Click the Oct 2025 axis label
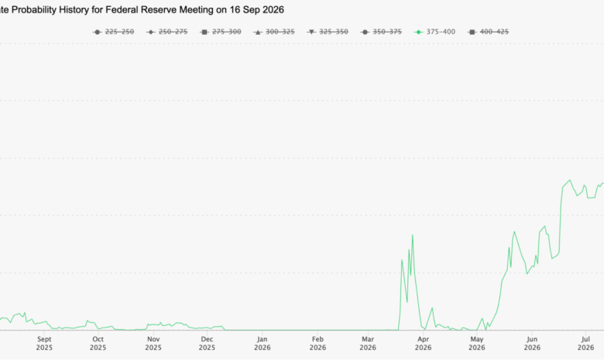604x364 pixels. [x=98, y=343]
